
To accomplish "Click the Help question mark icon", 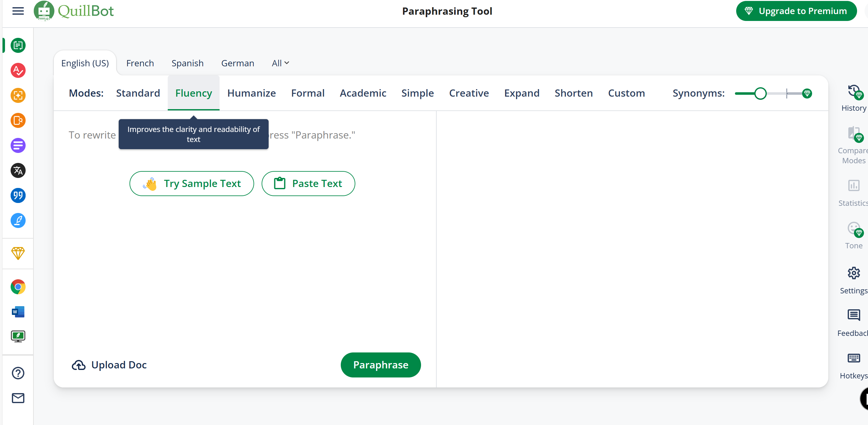I will 18,373.
